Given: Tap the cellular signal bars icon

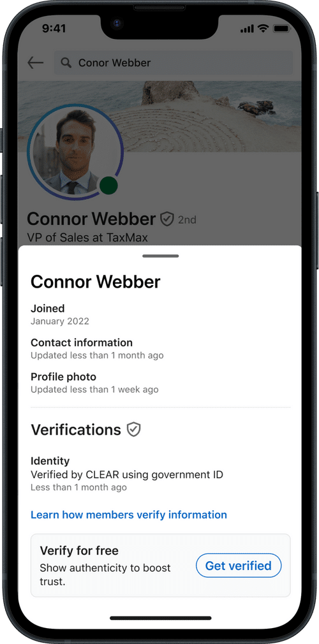Looking at the screenshot, I should pyautogui.click(x=247, y=29).
